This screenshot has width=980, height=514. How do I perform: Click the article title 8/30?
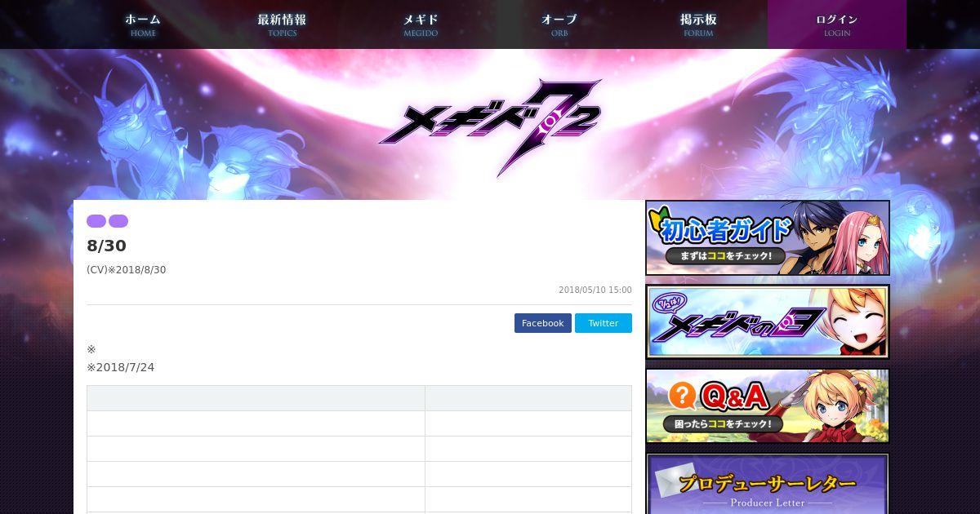pos(106,246)
